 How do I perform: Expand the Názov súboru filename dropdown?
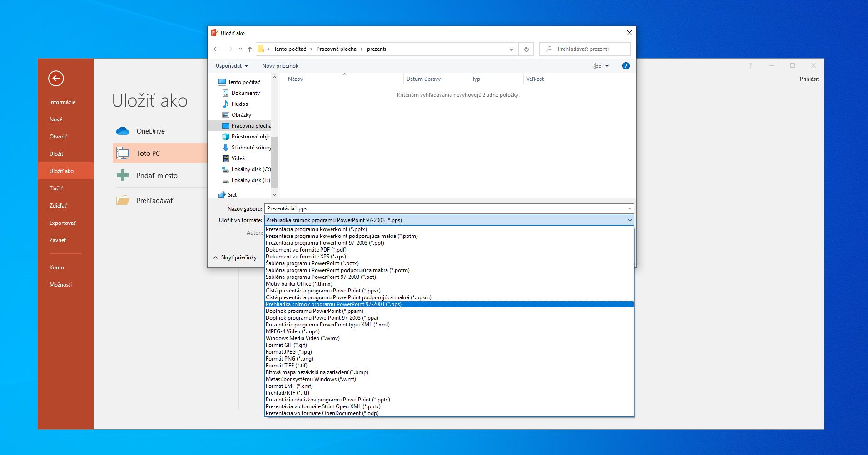click(x=630, y=209)
